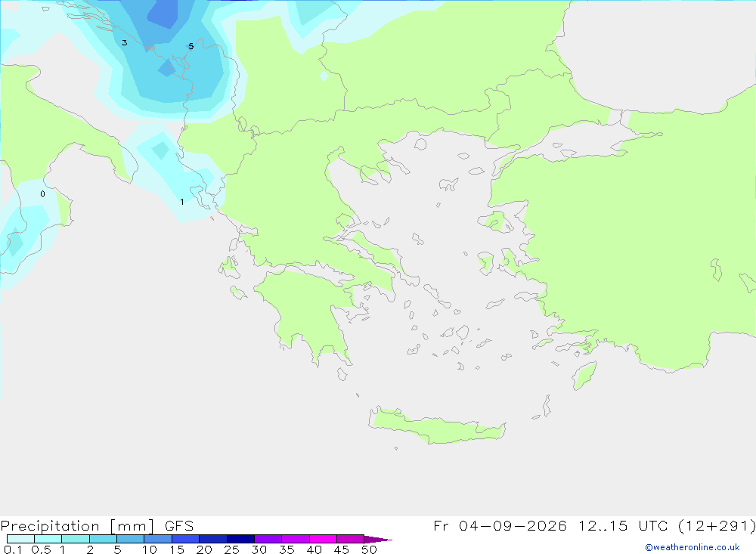Click the 25–30 mm legend color box
Viewport: 756px width, 554px height.
240,539
